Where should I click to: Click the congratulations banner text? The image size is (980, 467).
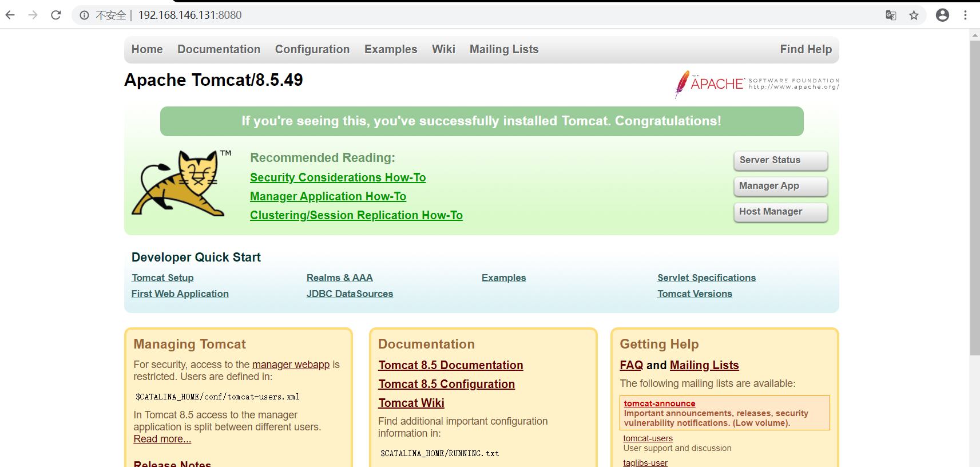481,121
